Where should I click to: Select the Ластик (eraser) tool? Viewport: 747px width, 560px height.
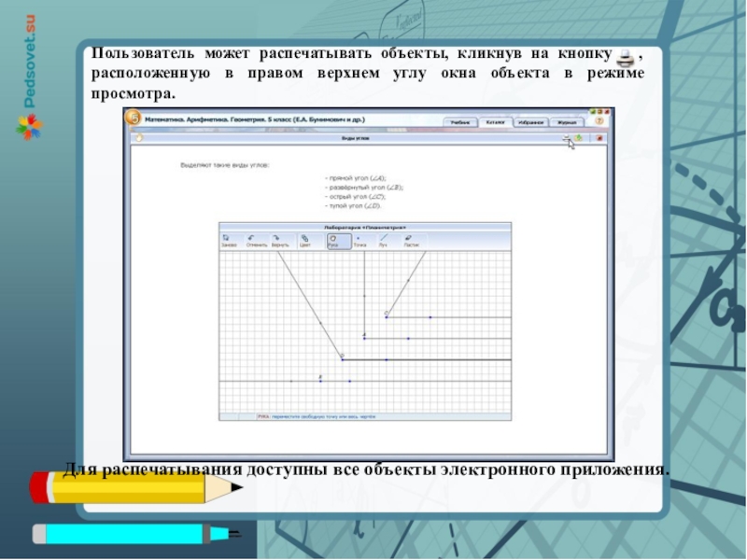(x=411, y=241)
